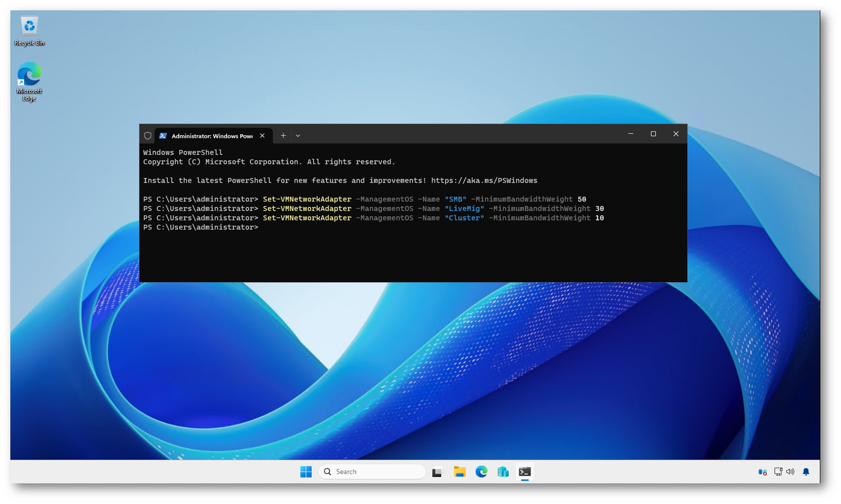
Task: Select the Administrator: Windows PowerShell tab
Action: point(212,136)
